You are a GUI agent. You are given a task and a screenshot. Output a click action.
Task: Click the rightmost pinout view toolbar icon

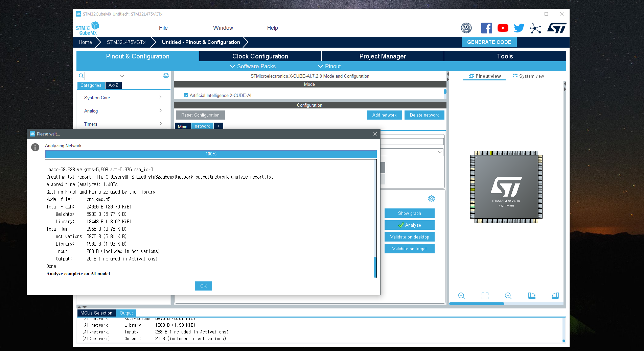555,296
